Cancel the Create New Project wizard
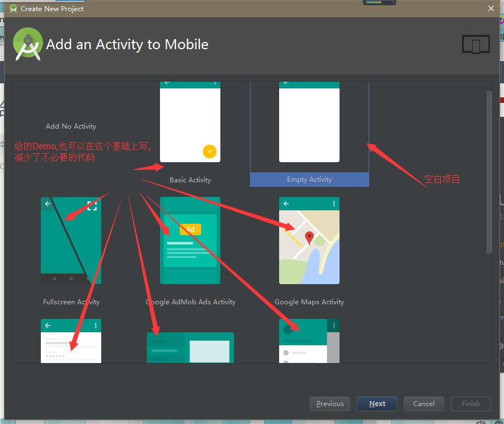Image resolution: width=504 pixels, height=424 pixels. (x=423, y=404)
